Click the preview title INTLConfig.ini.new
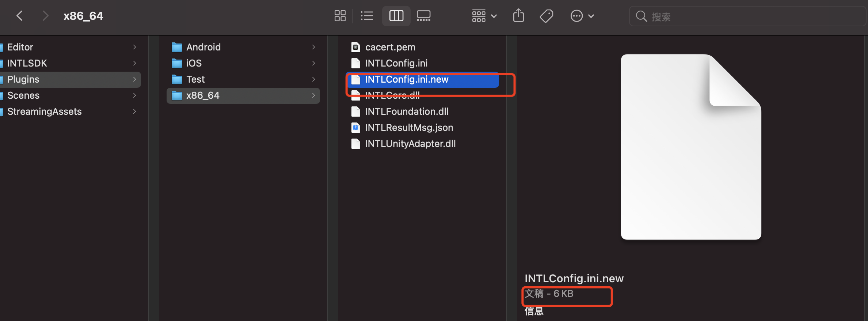 574,279
